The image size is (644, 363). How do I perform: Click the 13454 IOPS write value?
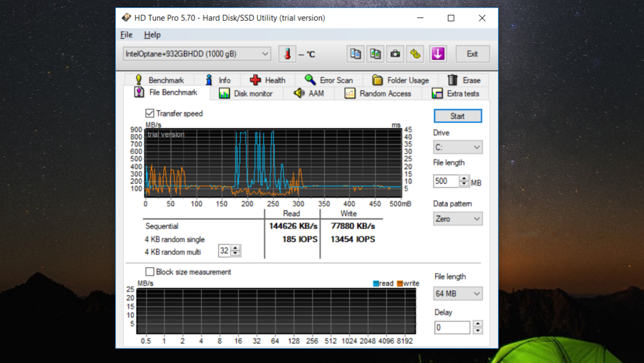tap(353, 239)
